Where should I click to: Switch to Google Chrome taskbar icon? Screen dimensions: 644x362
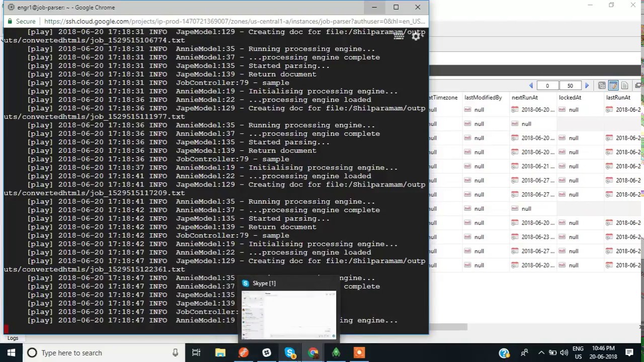coord(313,352)
